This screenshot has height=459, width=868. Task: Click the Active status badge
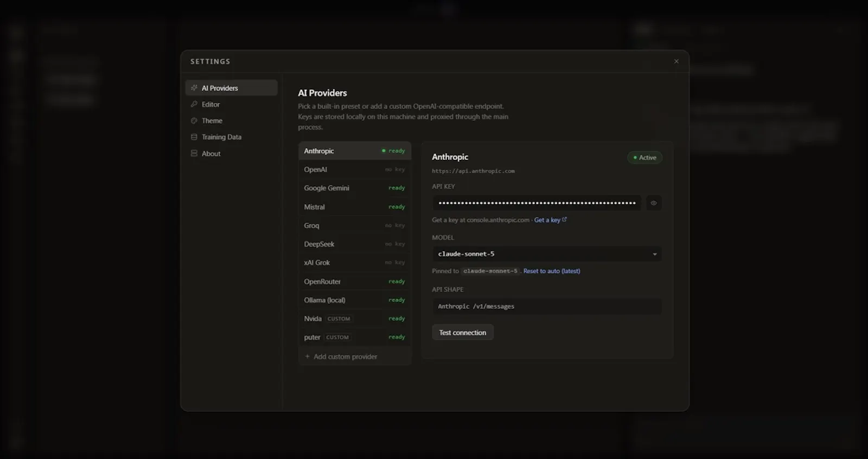pyautogui.click(x=645, y=158)
